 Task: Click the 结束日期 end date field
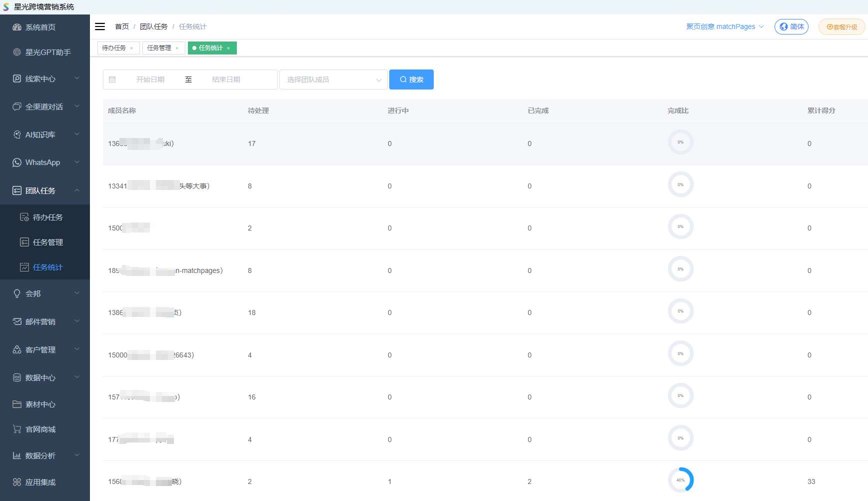tap(226, 79)
